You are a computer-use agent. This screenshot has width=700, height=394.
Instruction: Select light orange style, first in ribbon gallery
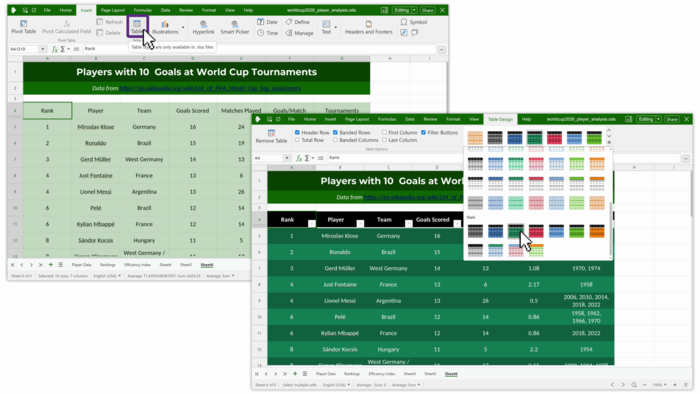[x=475, y=137]
